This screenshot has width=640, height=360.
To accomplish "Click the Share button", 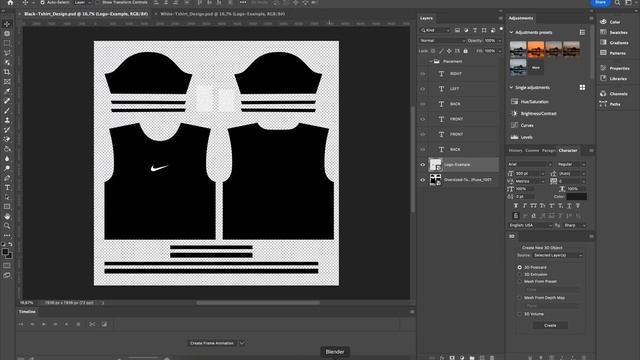I will [600, 2].
